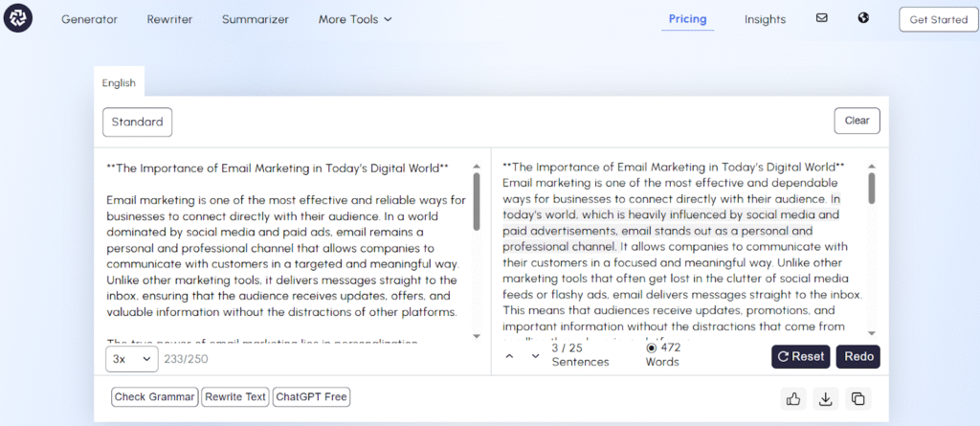This screenshot has width=980, height=426.
Task: Download the rewritten output text
Action: 824,398
